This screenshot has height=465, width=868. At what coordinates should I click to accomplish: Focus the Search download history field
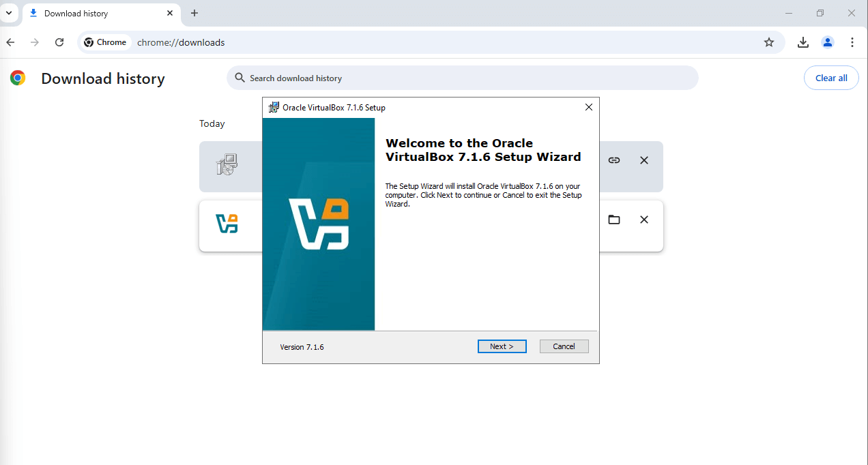point(463,78)
